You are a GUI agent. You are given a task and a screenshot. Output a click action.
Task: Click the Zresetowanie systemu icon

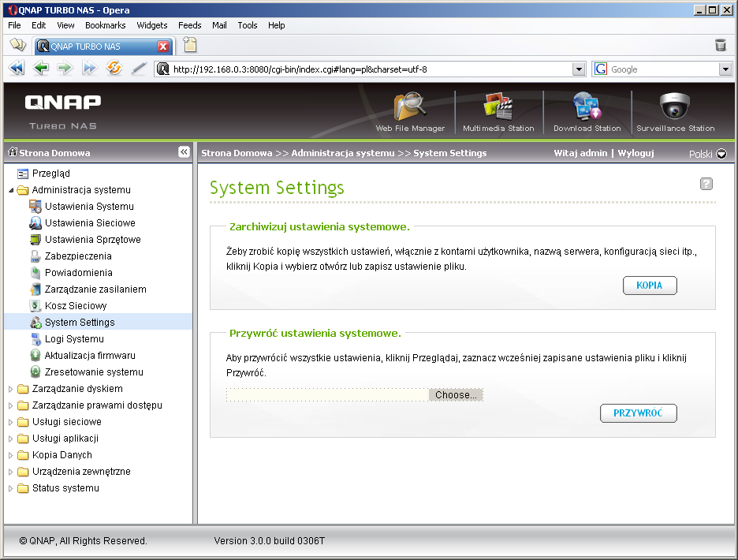(35, 371)
